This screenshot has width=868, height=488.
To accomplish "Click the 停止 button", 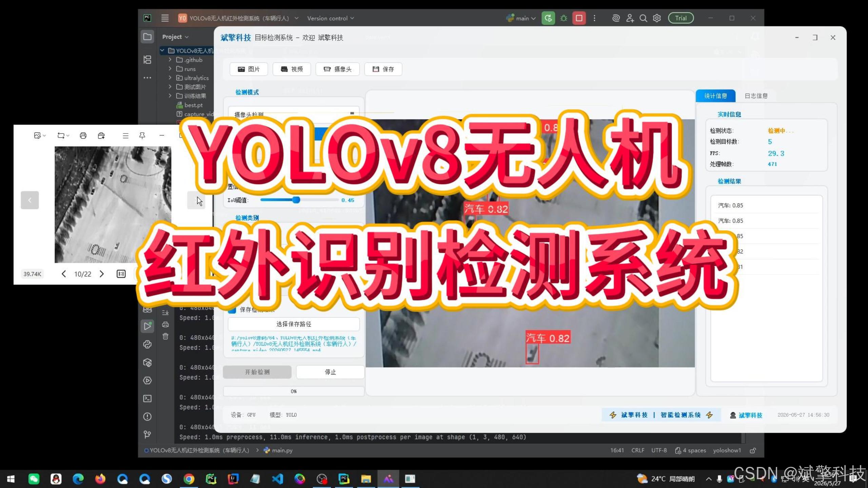I will click(x=330, y=372).
